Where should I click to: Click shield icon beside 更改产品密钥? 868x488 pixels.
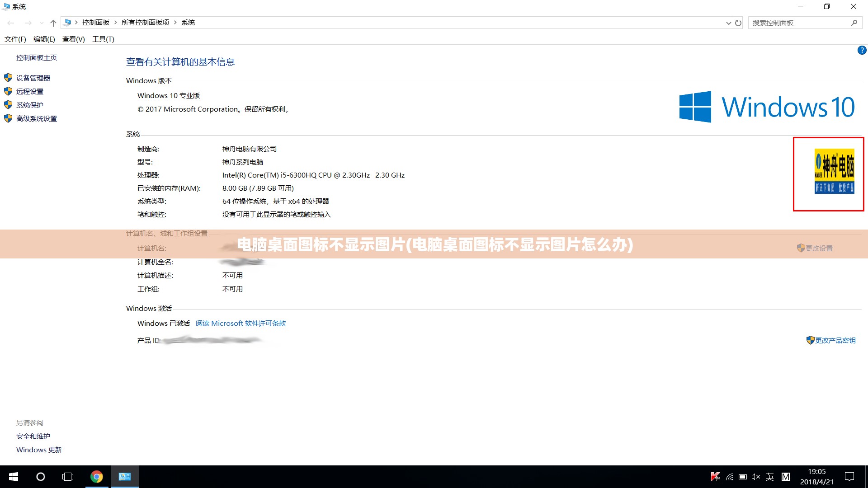(811, 340)
